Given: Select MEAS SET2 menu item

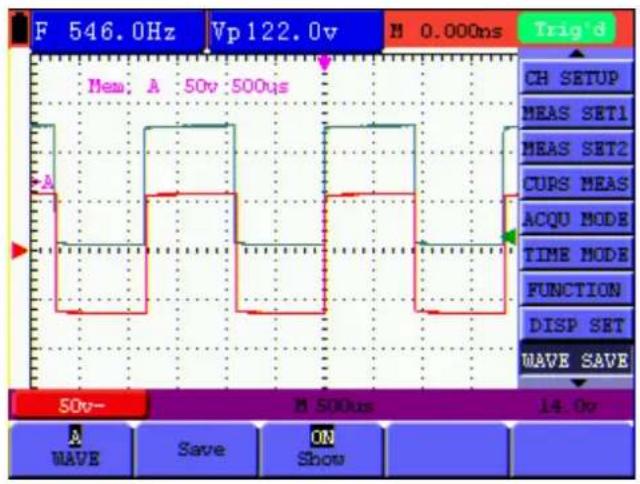Looking at the screenshot, I should (576, 148).
